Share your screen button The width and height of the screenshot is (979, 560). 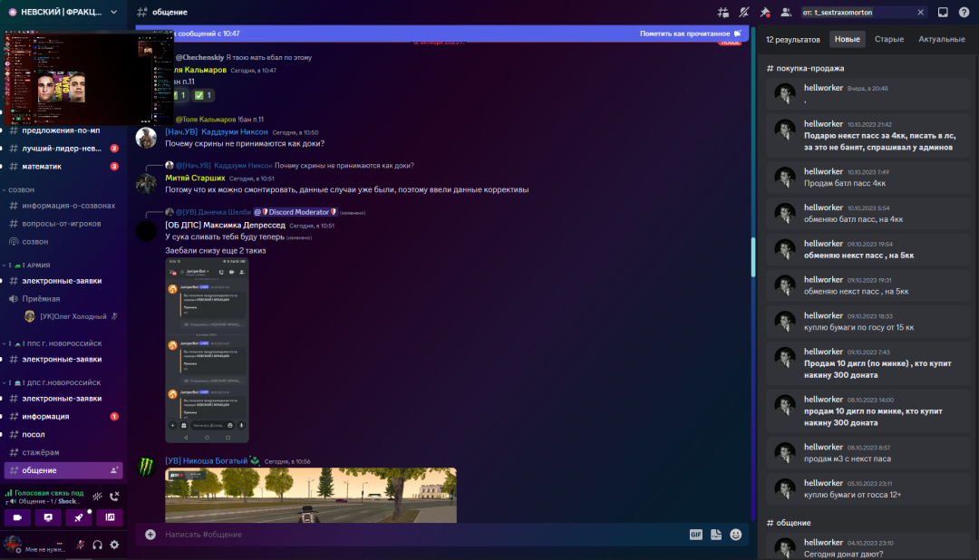[48, 517]
